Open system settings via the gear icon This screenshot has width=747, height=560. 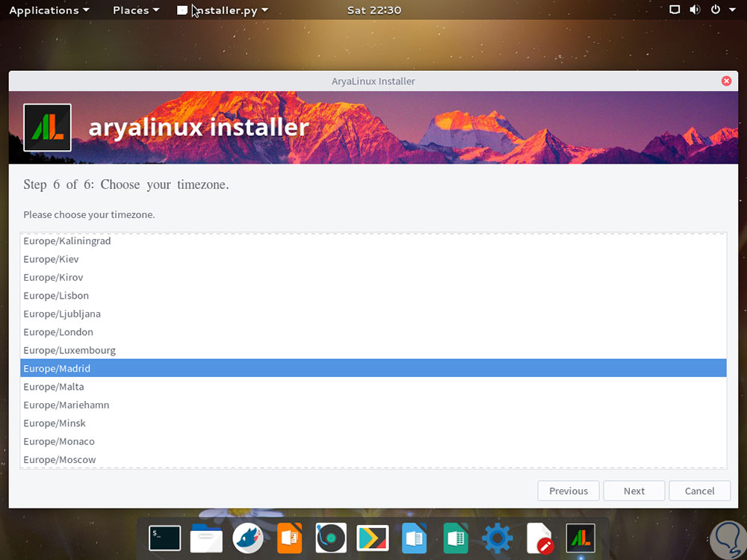tap(497, 538)
